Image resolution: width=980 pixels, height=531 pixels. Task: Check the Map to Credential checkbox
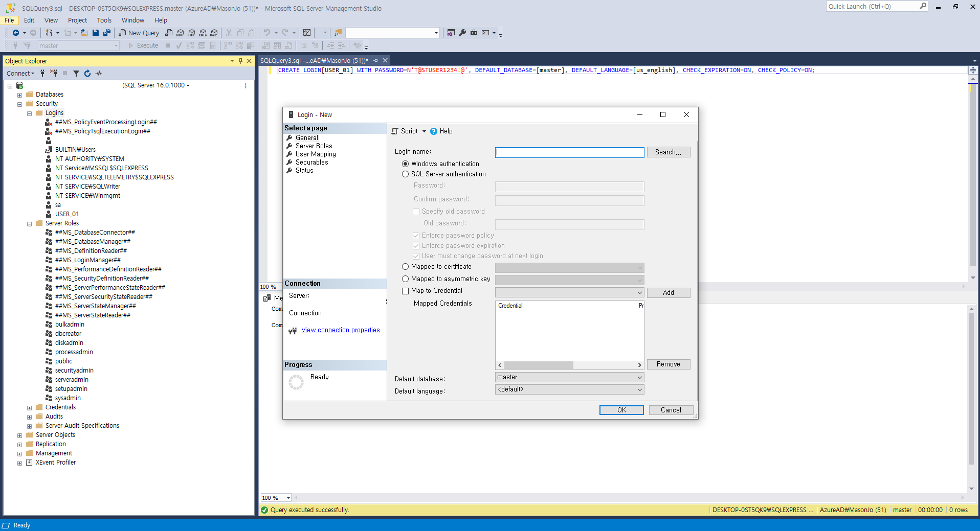(x=406, y=291)
